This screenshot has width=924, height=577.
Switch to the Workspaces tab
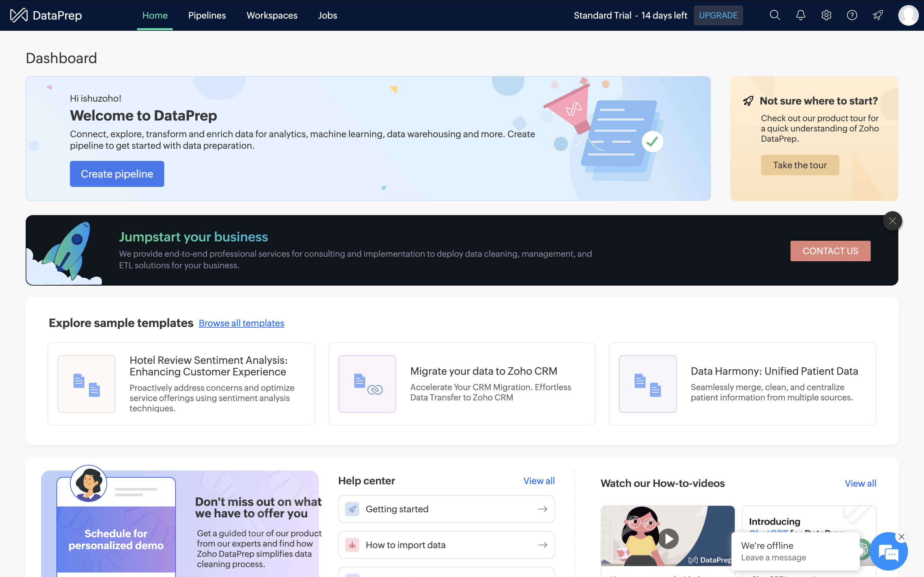click(272, 15)
